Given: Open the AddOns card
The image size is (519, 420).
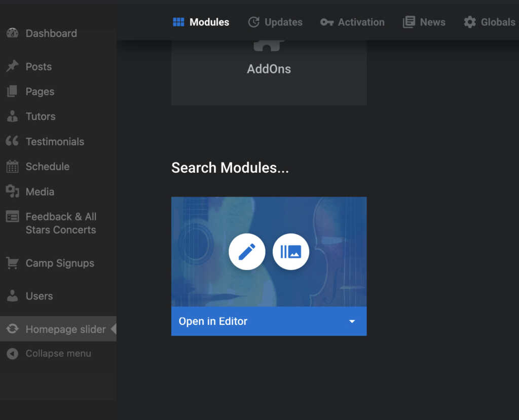Looking at the screenshot, I should click(x=269, y=72).
